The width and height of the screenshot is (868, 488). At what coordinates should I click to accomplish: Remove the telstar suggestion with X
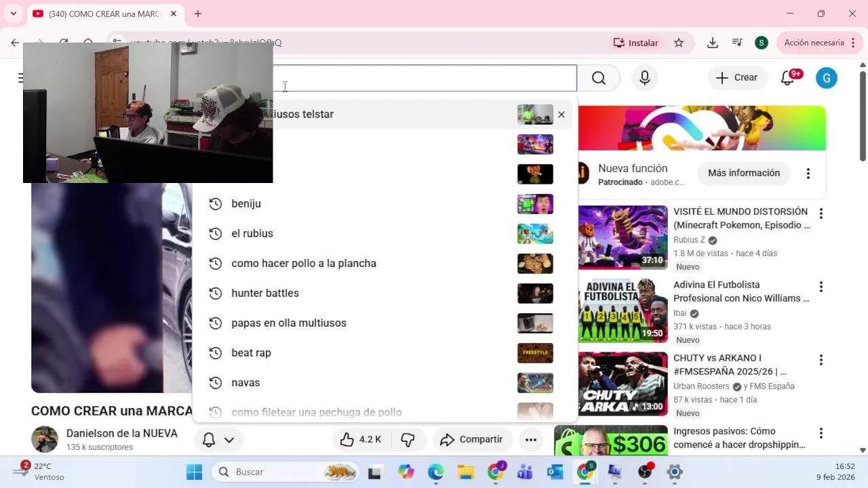(561, 115)
